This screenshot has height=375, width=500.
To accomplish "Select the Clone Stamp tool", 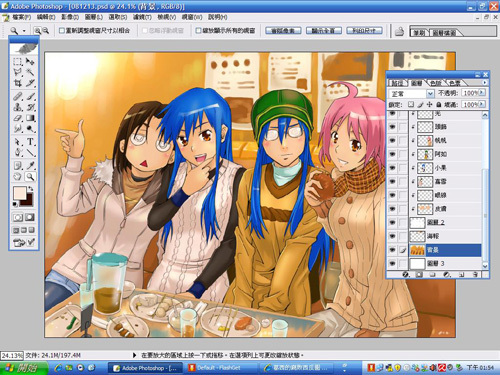I will (18, 107).
